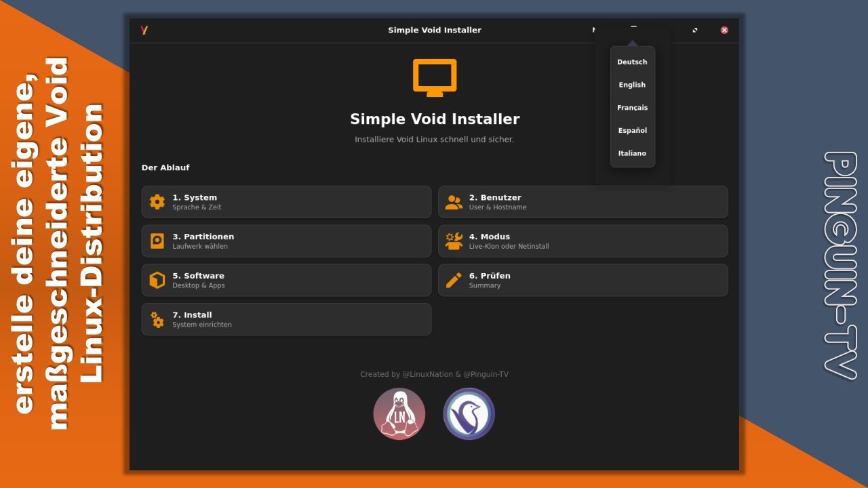868x488 pixels.
Task: Select Italiano from the language menu
Action: coord(632,153)
